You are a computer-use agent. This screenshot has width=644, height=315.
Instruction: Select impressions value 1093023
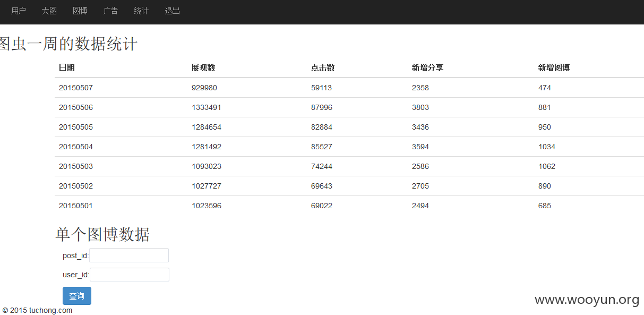(x=207, y=166)
